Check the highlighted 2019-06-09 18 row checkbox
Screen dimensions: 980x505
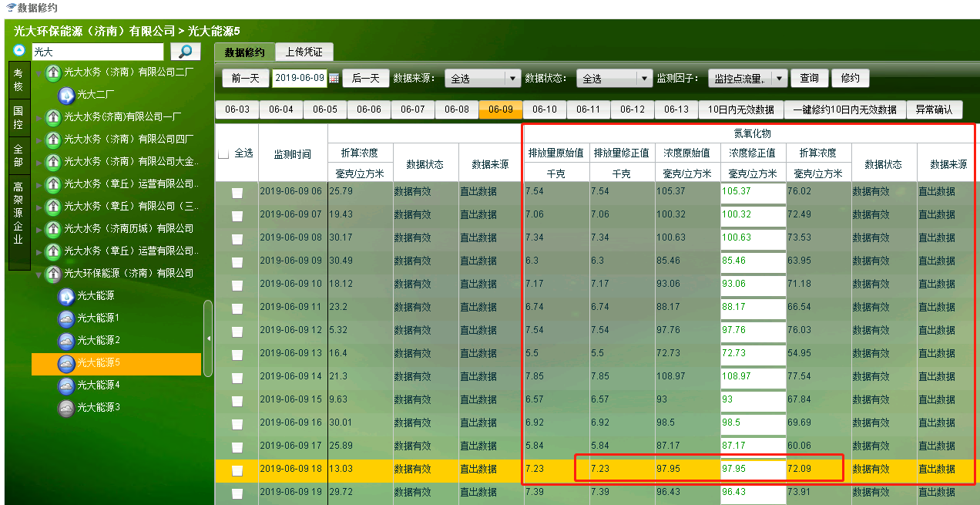[237, 470]
